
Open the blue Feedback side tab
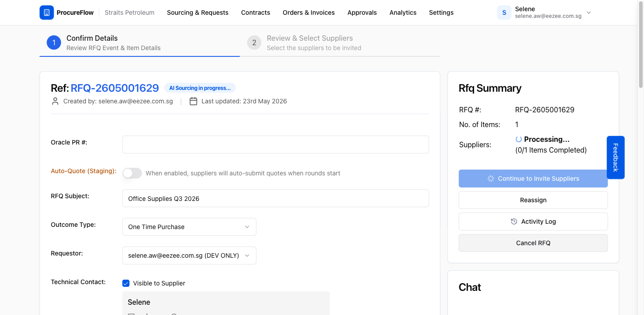coord(615,157)
